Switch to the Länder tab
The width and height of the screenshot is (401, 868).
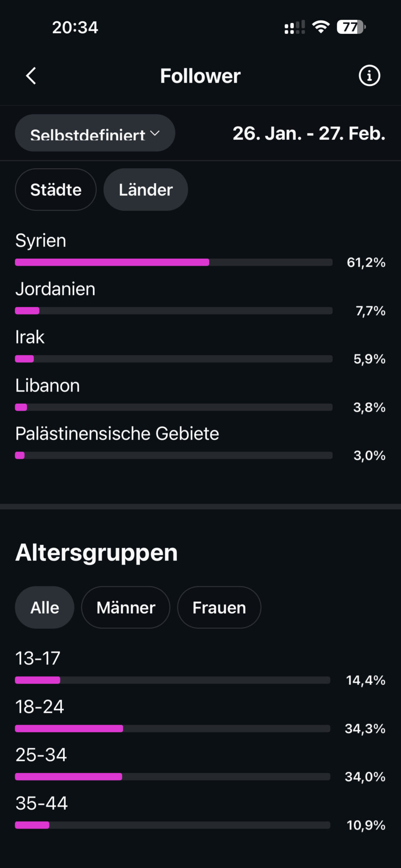pos(146,190)
